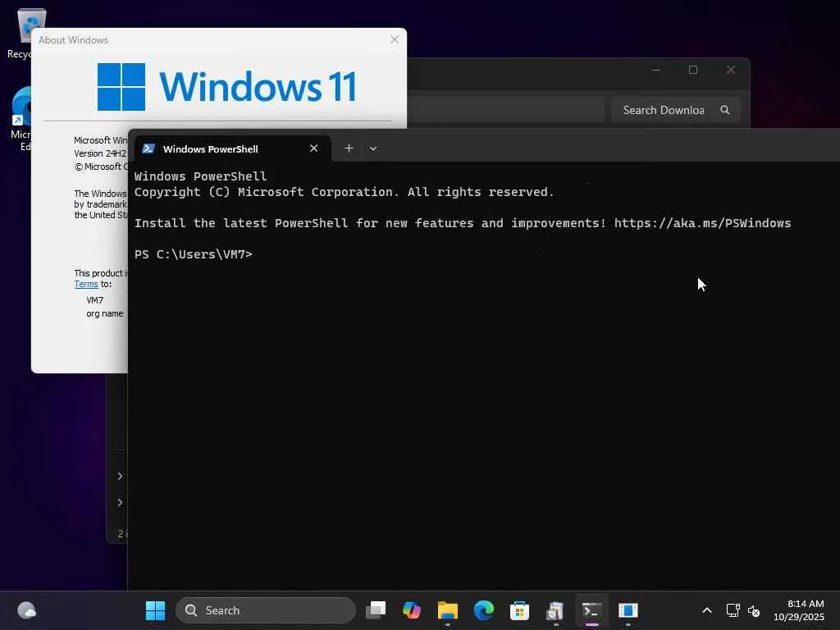Minimize the File Explorer window
This screenshot has height=630, width=840.
pyautogui.click(x=656, y=70)
